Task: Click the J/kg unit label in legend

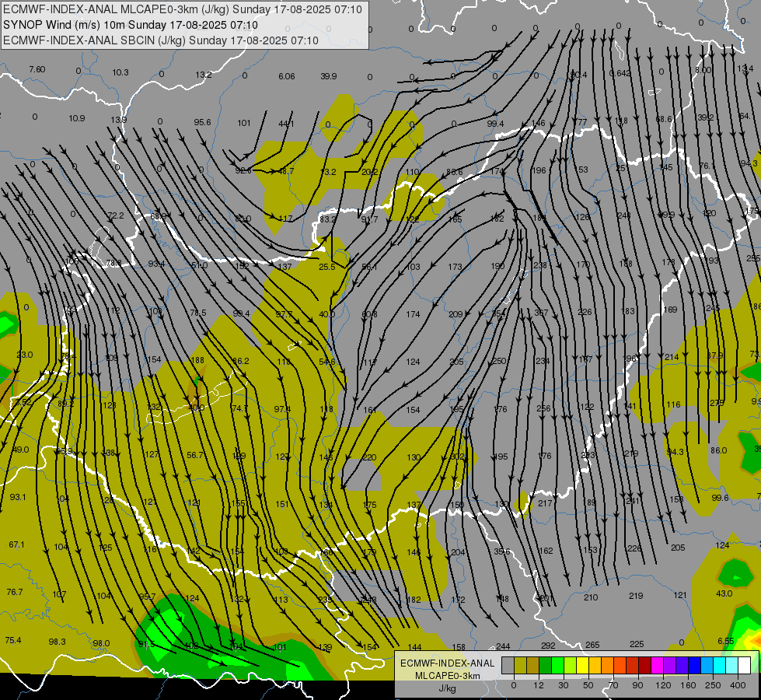Action: (448, 688)
